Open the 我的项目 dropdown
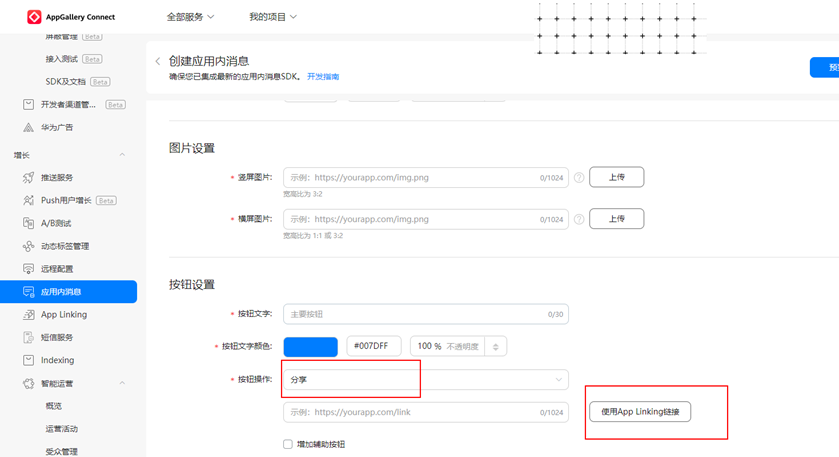 click(x=272, y=17)
